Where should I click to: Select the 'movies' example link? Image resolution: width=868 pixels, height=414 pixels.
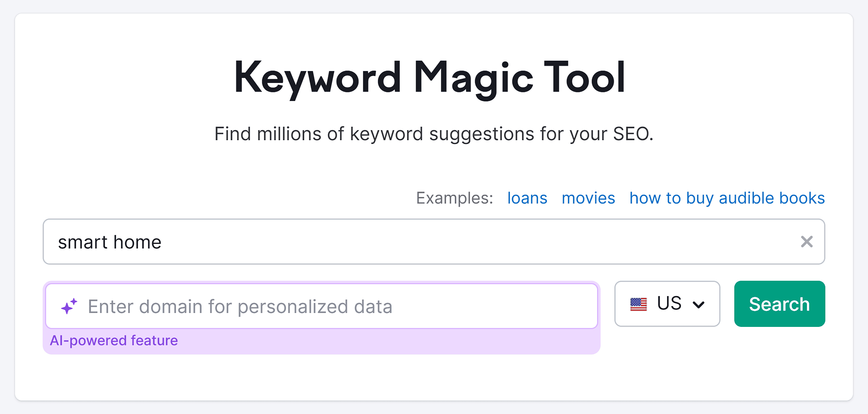pos(588,198)
